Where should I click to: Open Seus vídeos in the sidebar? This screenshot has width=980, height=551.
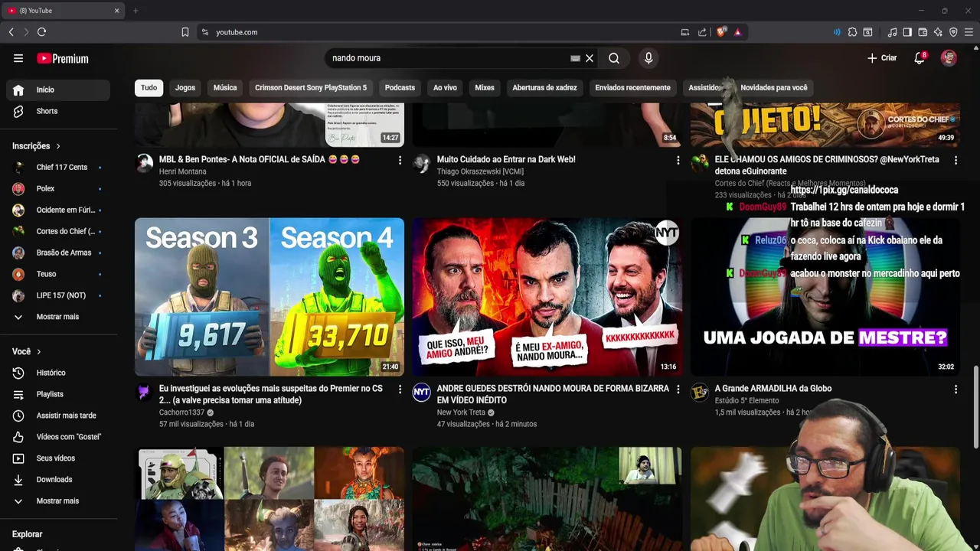(x=58, y=458)
